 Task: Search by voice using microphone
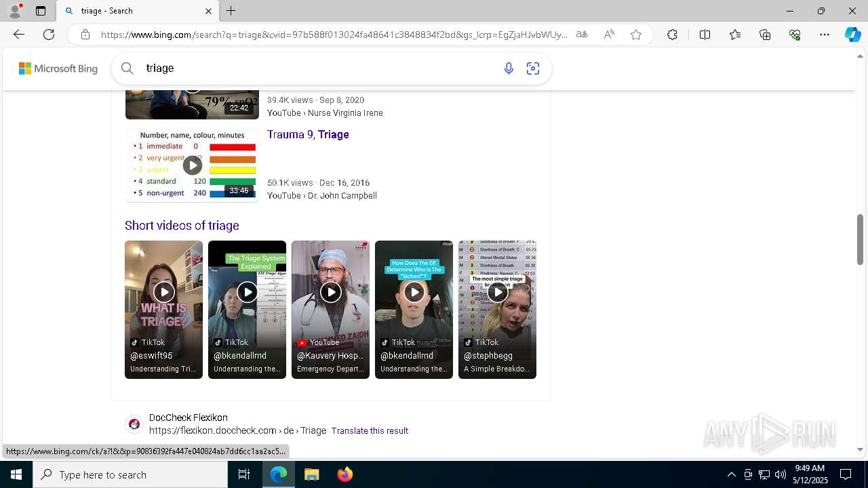509,68
